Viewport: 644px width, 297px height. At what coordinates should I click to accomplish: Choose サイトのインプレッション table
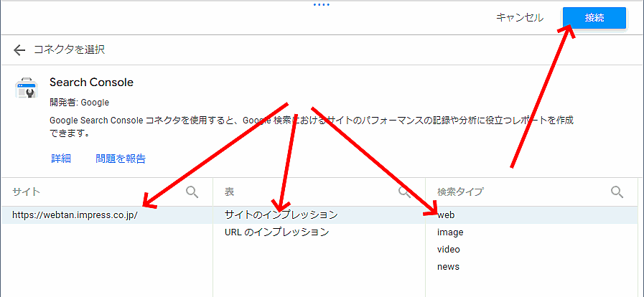[x=281, y=214]
